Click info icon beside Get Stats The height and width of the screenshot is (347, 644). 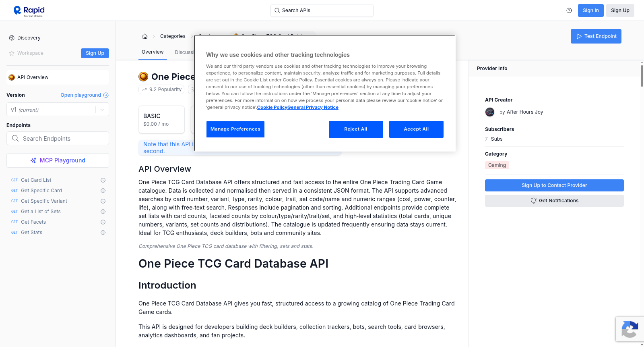tap(103, 233)
